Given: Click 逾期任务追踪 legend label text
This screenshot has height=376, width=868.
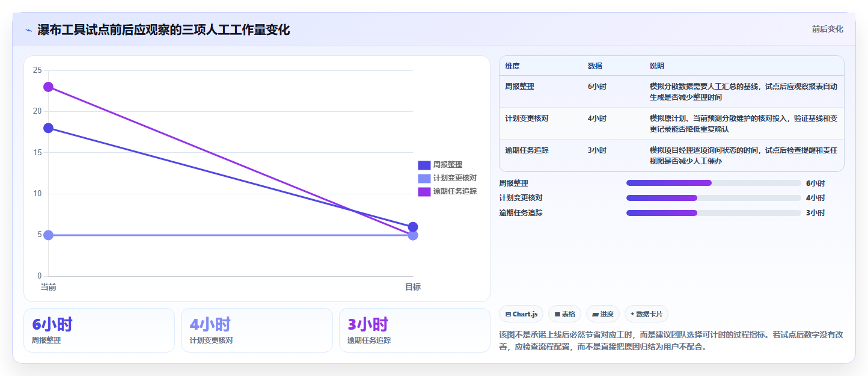Looking at the screenshot, I should tap(455, 191).
